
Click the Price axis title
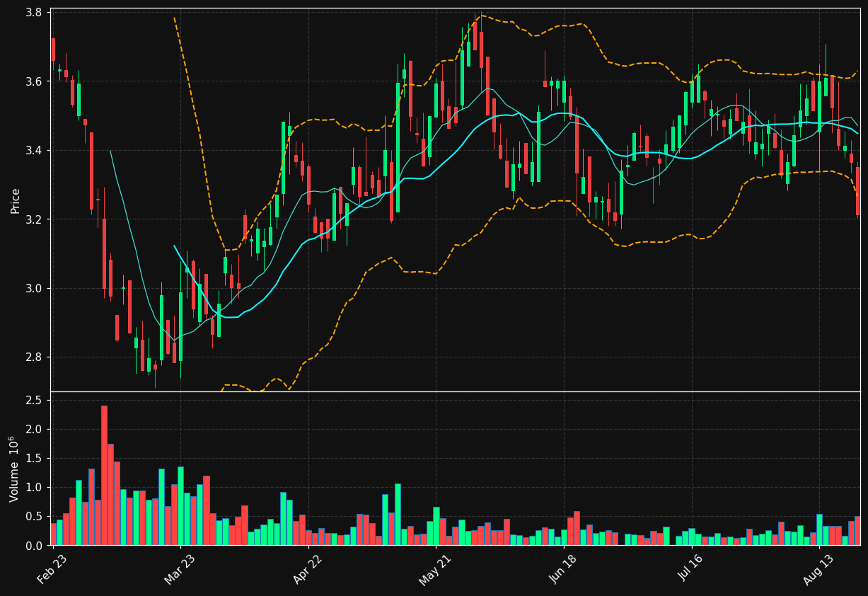pyautogui.click(x=15, y=200)
